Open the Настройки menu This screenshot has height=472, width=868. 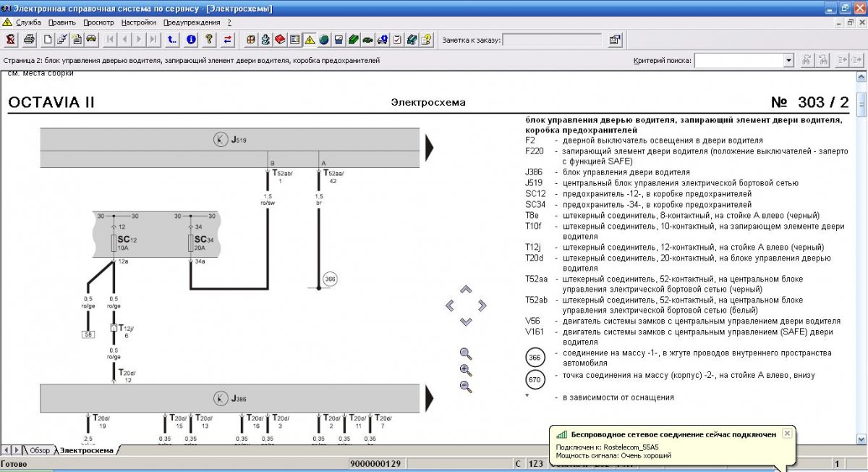138,22
